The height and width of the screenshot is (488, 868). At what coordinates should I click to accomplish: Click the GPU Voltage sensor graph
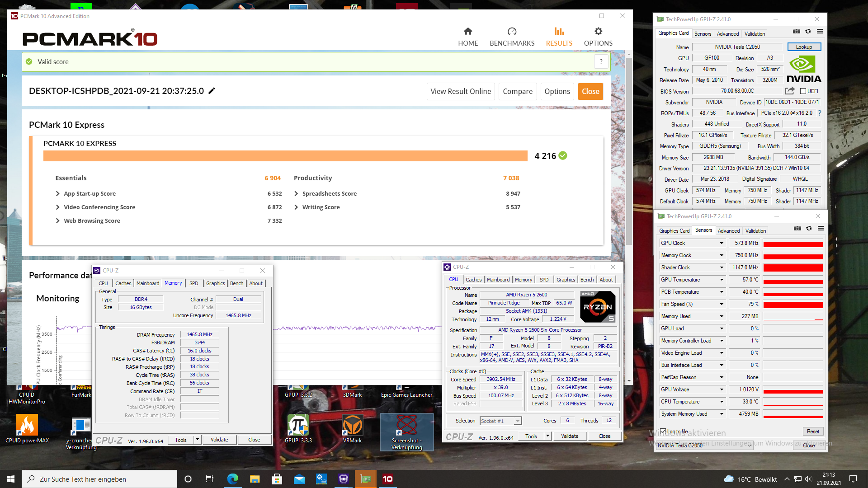coord(793,389)
